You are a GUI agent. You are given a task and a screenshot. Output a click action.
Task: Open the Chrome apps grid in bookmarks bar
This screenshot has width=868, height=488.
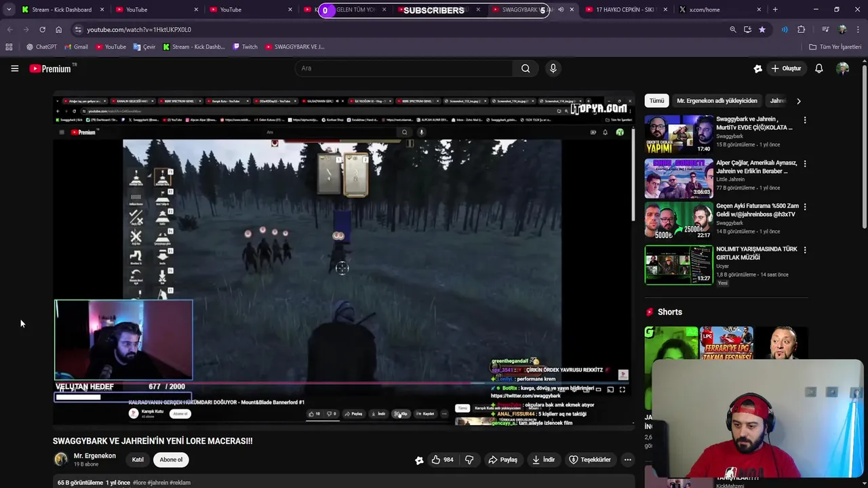point(9,47)
